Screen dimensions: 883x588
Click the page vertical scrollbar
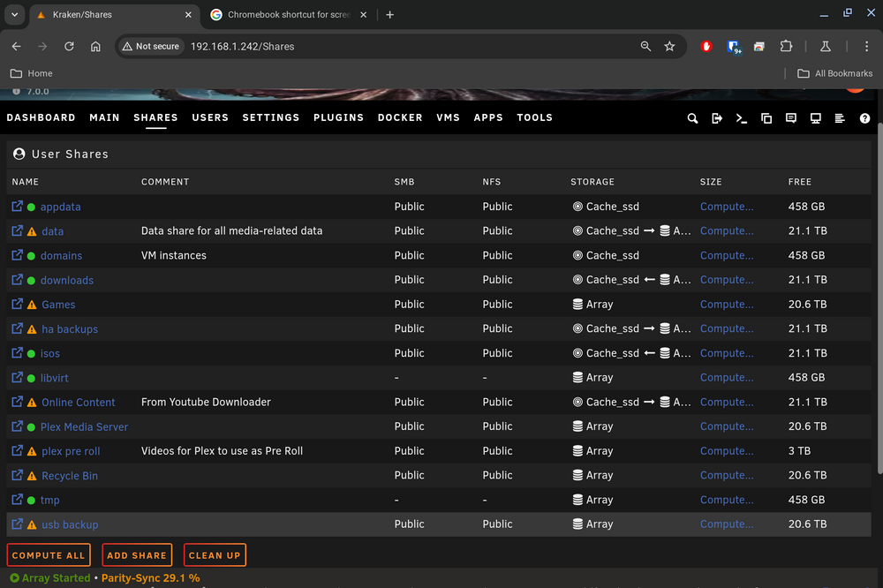click(x=879, y=298)
